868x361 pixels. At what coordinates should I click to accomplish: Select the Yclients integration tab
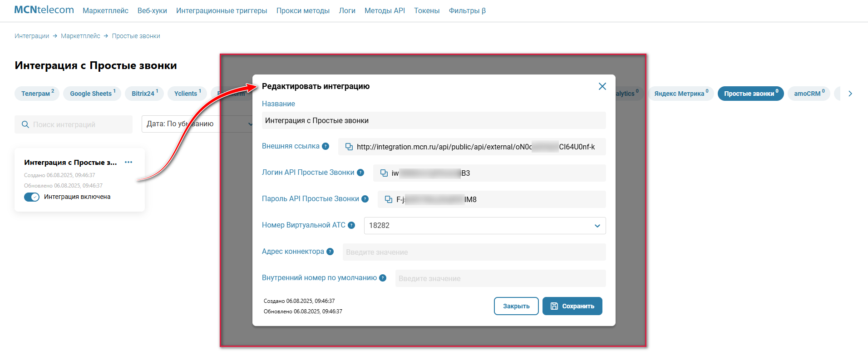pyautogui.click(x=187, y=94)
